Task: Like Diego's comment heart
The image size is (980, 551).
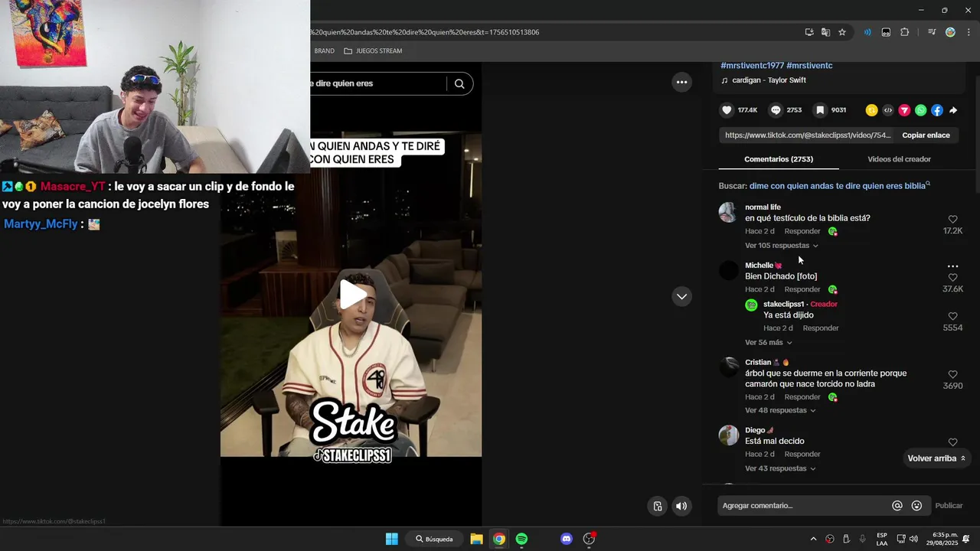Action: pos(952,442)
